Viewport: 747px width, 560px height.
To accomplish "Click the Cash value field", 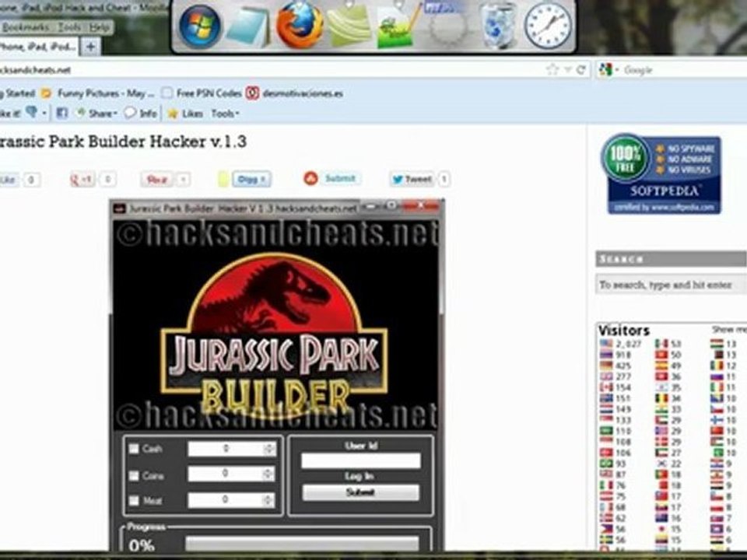I will (226, 449).
